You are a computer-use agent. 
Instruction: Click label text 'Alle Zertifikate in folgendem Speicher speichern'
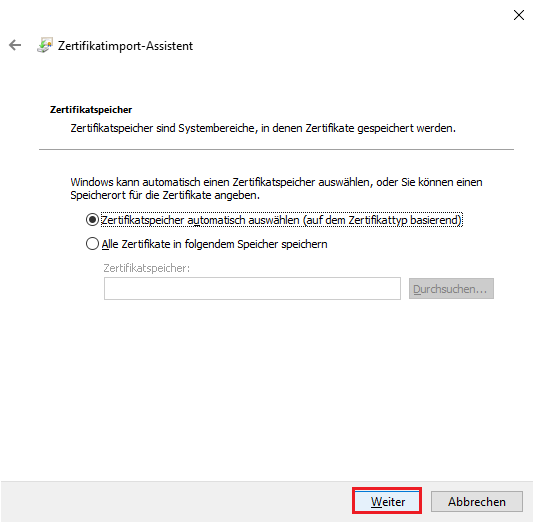pyautogui.click(x=214, y=244)
